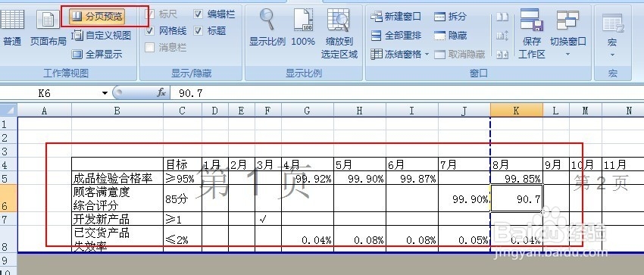This screenshot has width=644, height=275.
Task: Open a New Window (新建窗口)
Action: point(396,17)
